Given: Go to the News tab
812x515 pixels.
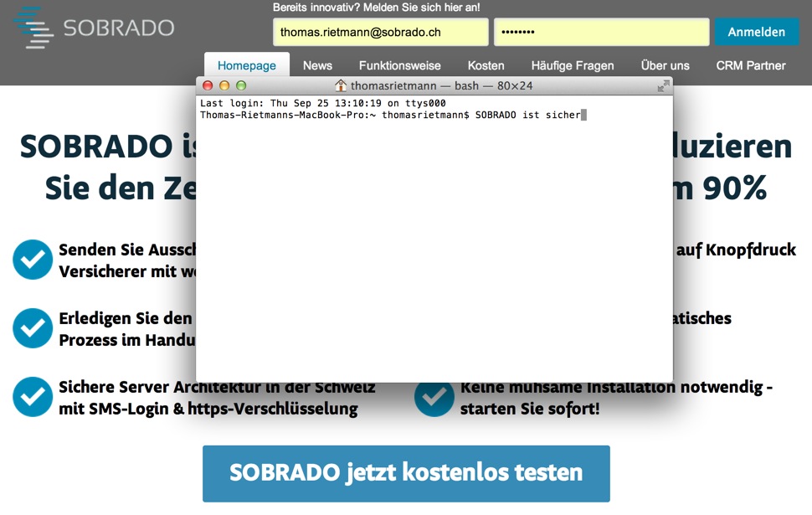Looking at the screenshot, I should [317, 66].
